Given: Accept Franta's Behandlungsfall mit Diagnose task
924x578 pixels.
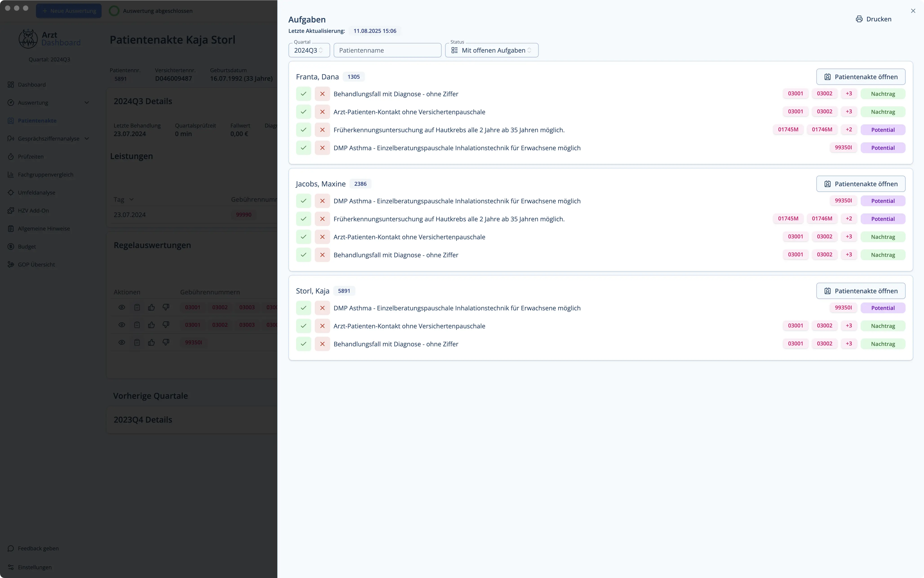Looking at the screenshot, I should tap(304, 94).
